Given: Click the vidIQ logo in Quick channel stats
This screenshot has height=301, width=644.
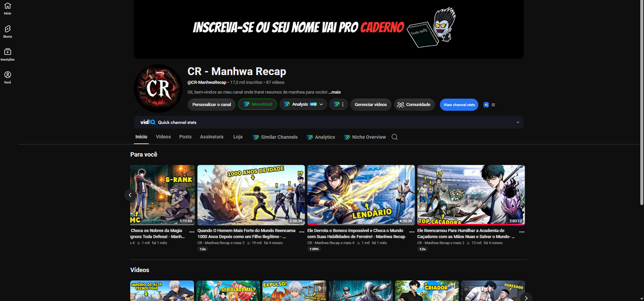Looking at the screenshot, I should [x=148, y=122].
